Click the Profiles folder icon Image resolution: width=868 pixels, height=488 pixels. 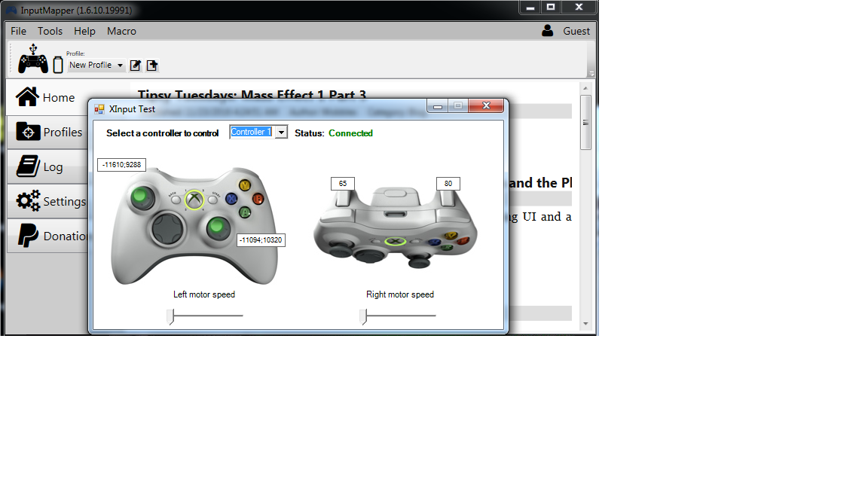pos(28,132)
